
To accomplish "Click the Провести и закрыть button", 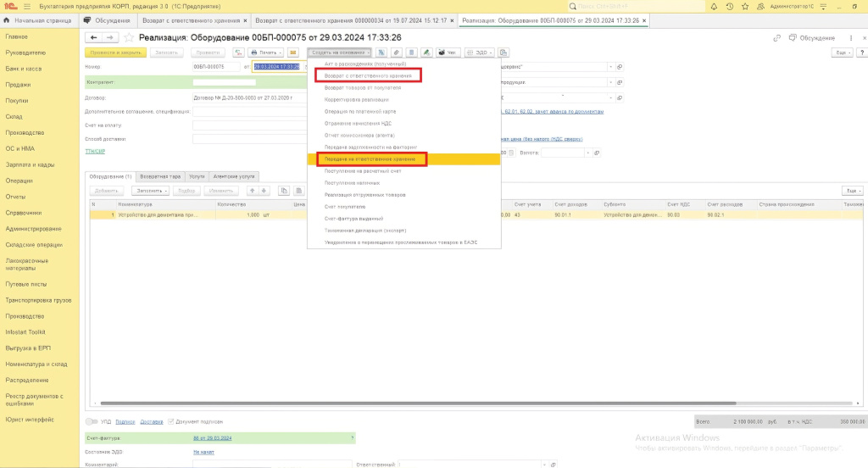I will (116, 53).
